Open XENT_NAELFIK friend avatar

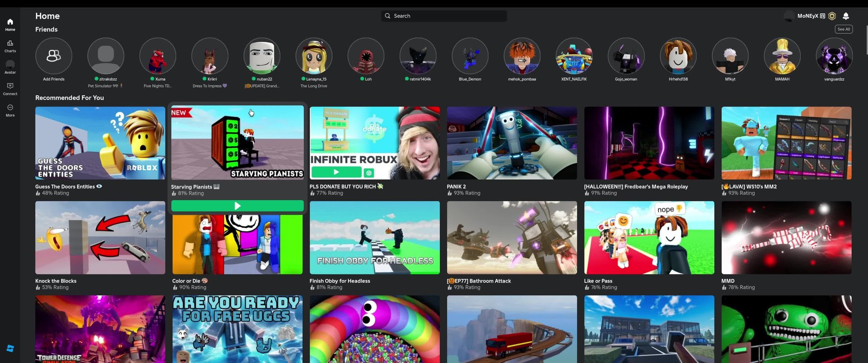click(574, 56)
